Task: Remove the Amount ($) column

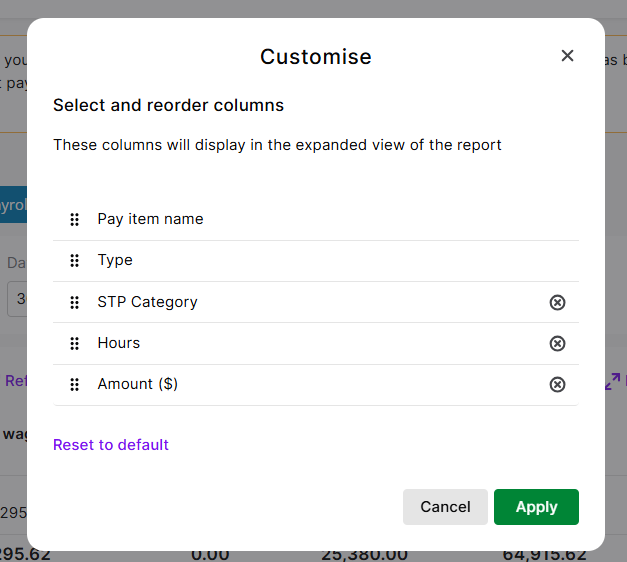Action: (x=557, y=384)
